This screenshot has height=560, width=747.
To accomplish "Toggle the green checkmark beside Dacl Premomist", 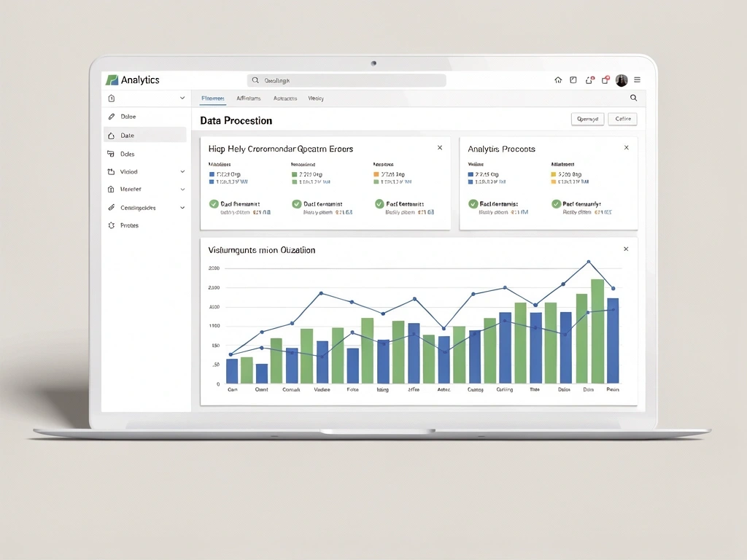I will click(214, 204).
